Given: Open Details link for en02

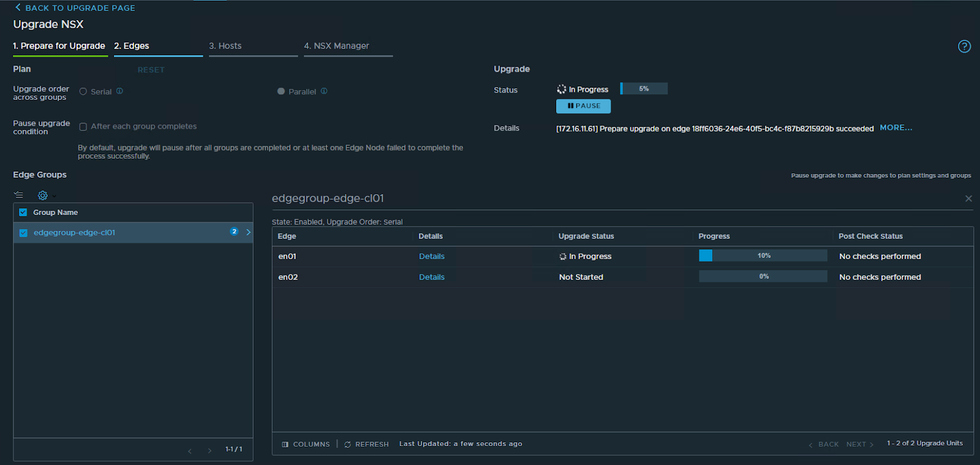Looking at the screenshot, I should point(432,278).
